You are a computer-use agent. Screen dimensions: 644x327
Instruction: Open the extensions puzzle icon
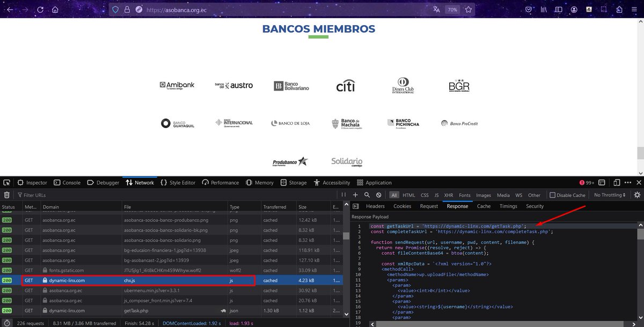click(x=619, y=10)
